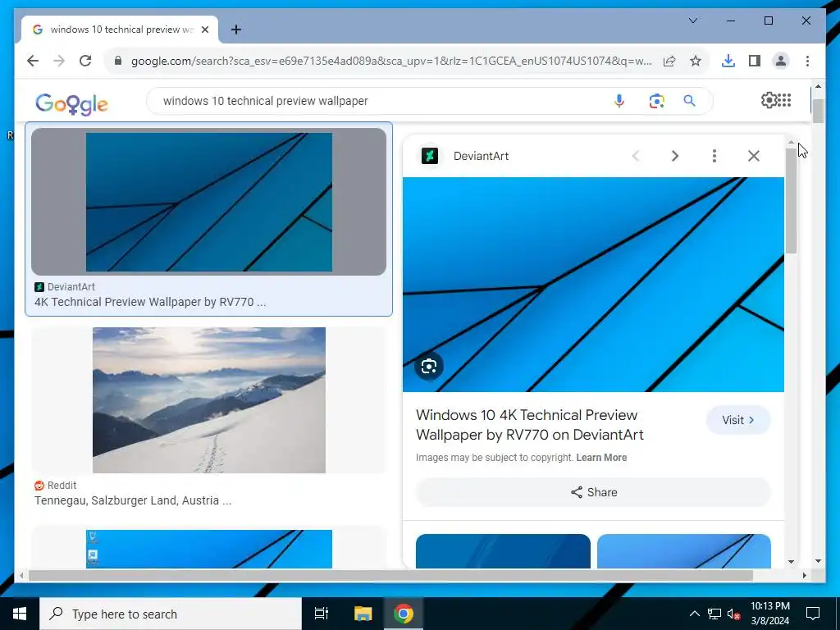This screenshot has height=630, width=840.
Task: Open the Google apps grid
Action: 784,100
